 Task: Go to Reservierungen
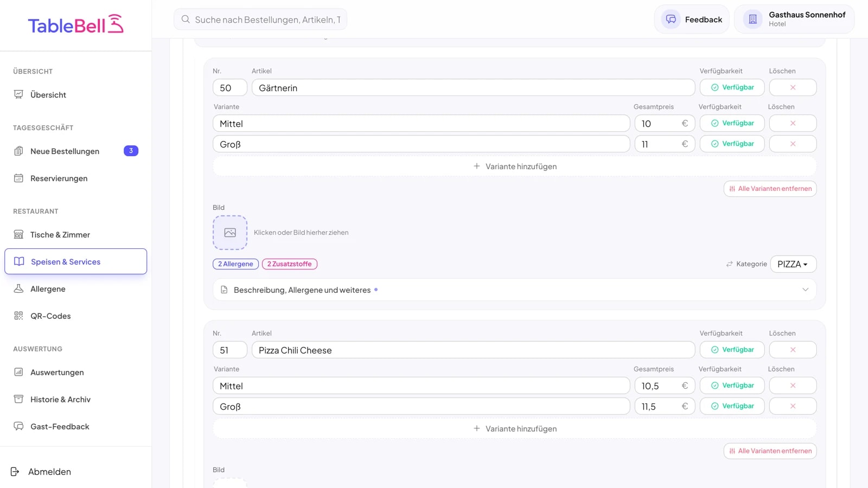tap(75, 178)
